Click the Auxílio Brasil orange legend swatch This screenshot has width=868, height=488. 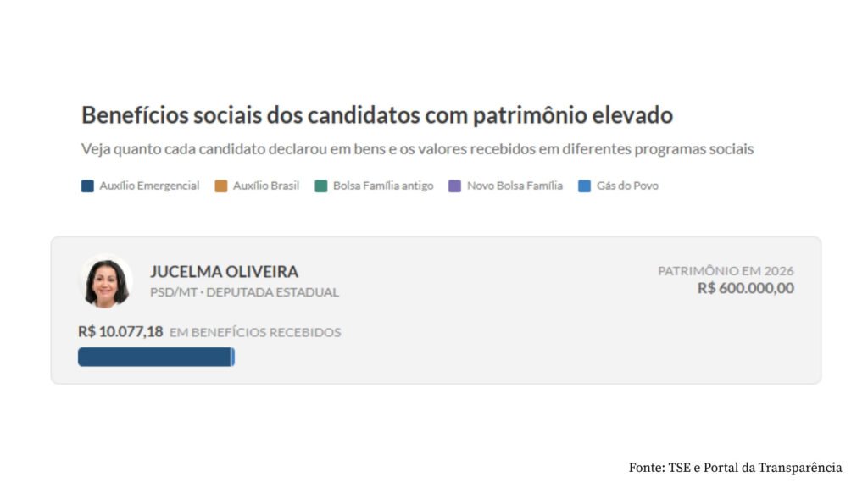coord(221,186)
